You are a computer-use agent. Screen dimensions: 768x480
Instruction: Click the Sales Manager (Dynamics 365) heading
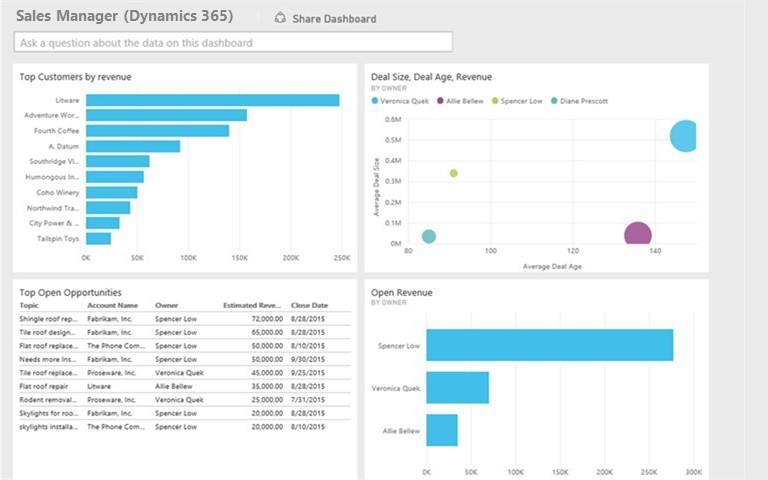coord(124,16)
